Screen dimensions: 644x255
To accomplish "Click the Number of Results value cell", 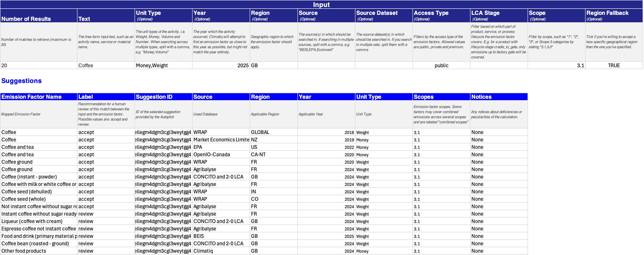I will tap(39, 65).
